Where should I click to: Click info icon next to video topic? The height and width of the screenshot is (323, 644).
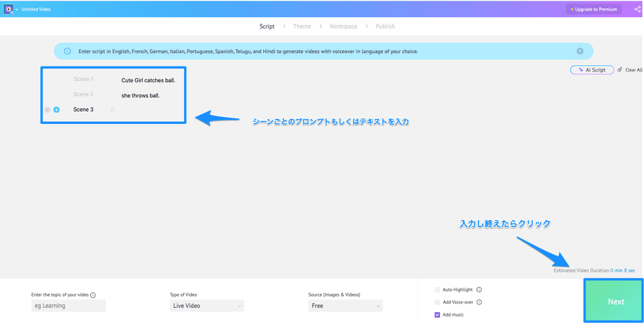click(x=93, y=294)
